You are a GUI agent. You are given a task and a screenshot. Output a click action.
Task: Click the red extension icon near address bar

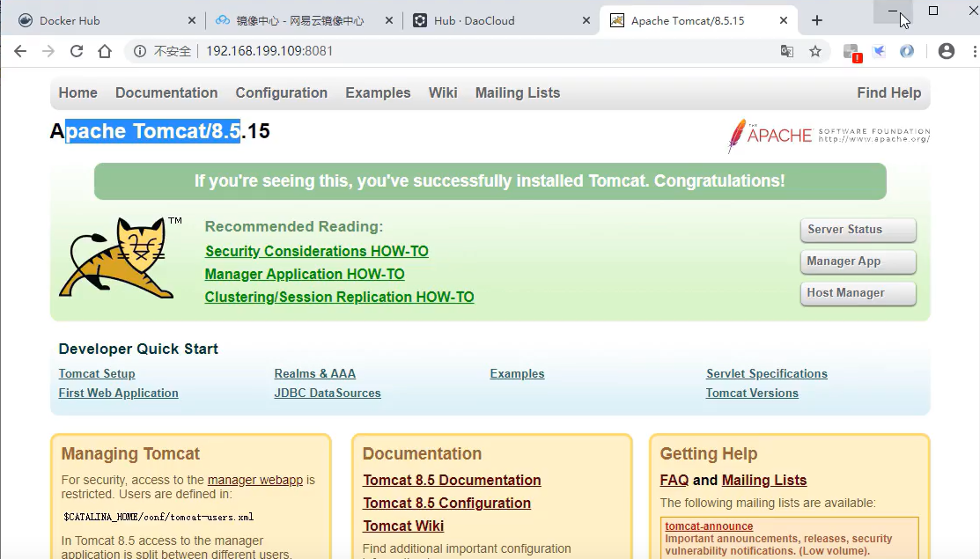pyautogui.click(x=851, y=52)
